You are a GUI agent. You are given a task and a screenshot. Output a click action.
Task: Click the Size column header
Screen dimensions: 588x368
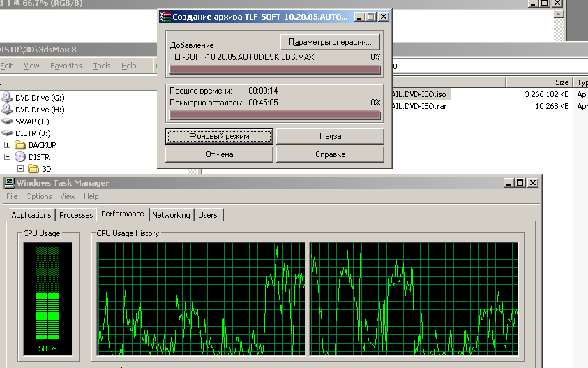(540, 82)
